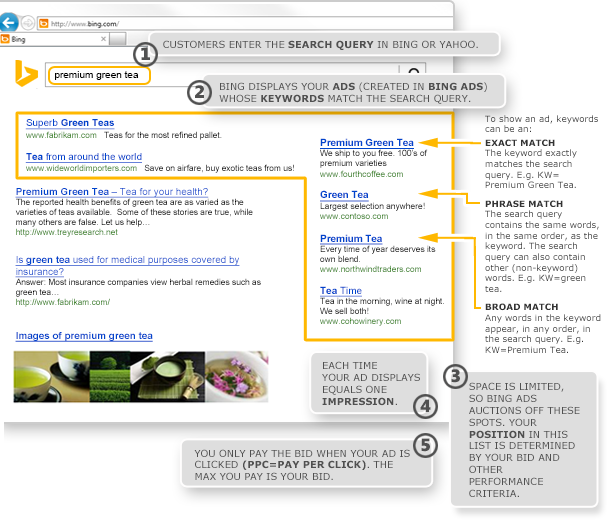Open the Green Tea sidebar ad
Viewport: 610px width, 525px height.
344,194
